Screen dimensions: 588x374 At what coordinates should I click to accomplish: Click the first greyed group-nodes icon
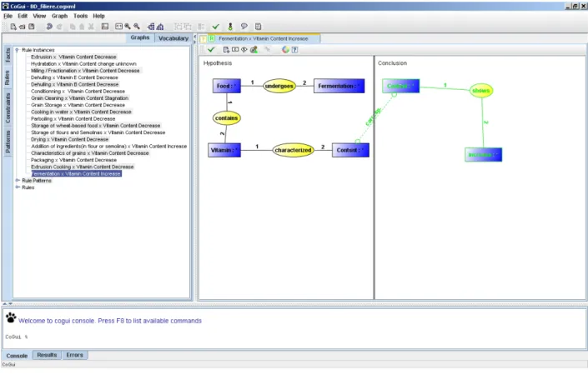click(x=178, y=27)
